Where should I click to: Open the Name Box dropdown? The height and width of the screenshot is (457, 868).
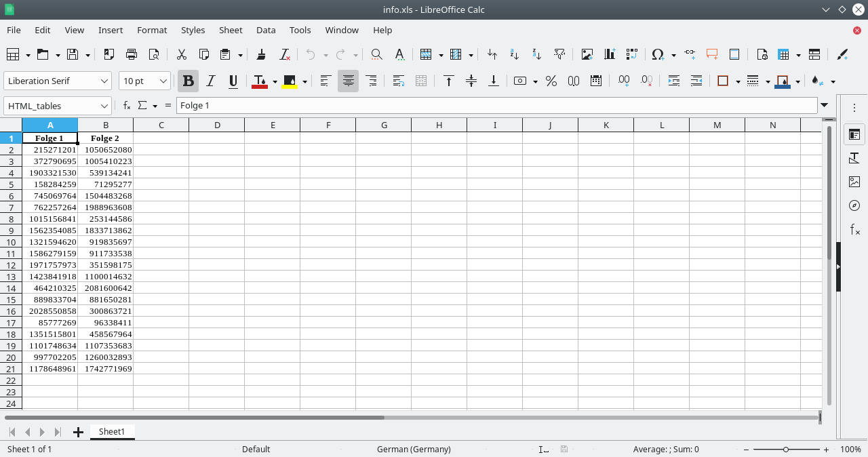coord(104,106)
